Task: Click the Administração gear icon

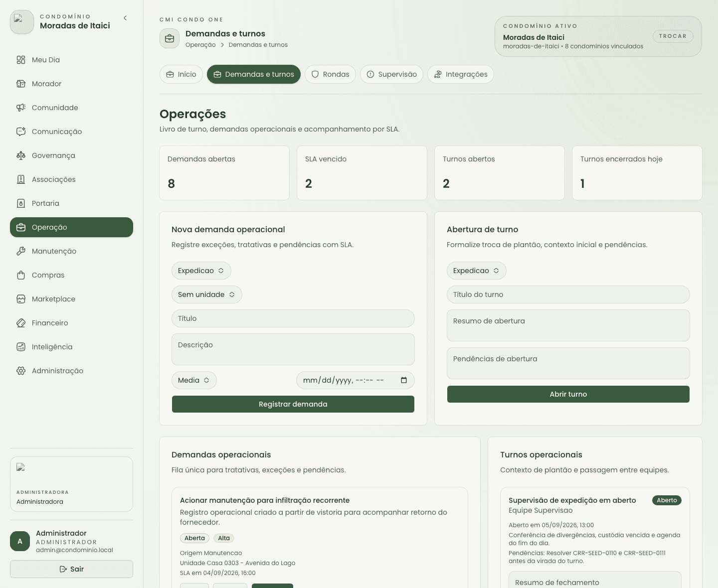Action: click(21, 371)
